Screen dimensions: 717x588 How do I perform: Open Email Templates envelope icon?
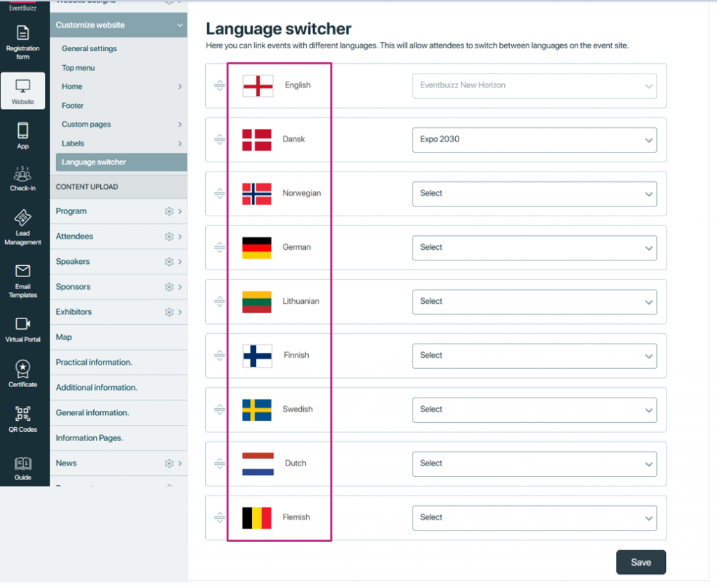[23, 271]
